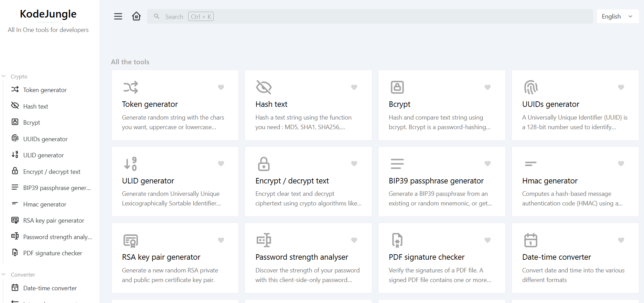644x303 pixels.
Task: Open the UUIDs generator card title
Action: [550, 104]
